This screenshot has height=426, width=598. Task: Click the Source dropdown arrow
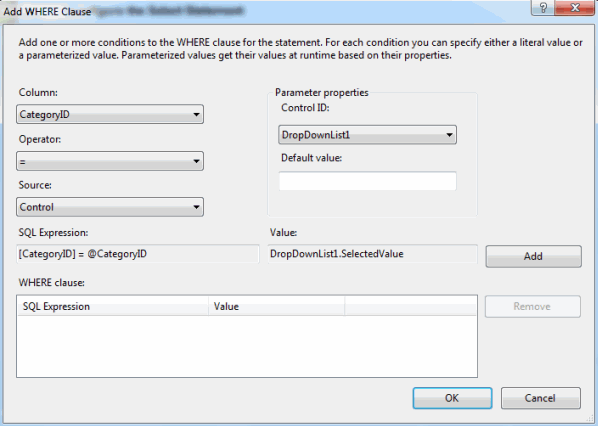pos(196,207)
